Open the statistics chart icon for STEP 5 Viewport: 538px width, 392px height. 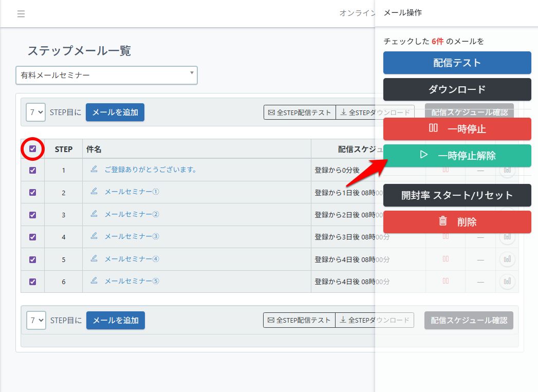pyautogui.click(x=507, y=259)
